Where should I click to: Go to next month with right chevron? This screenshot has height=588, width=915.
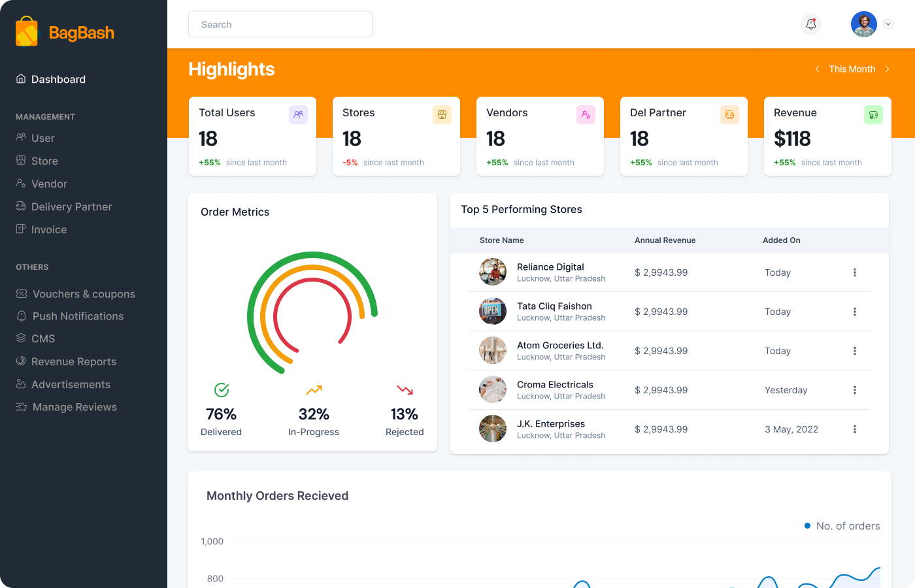point(887,69)
